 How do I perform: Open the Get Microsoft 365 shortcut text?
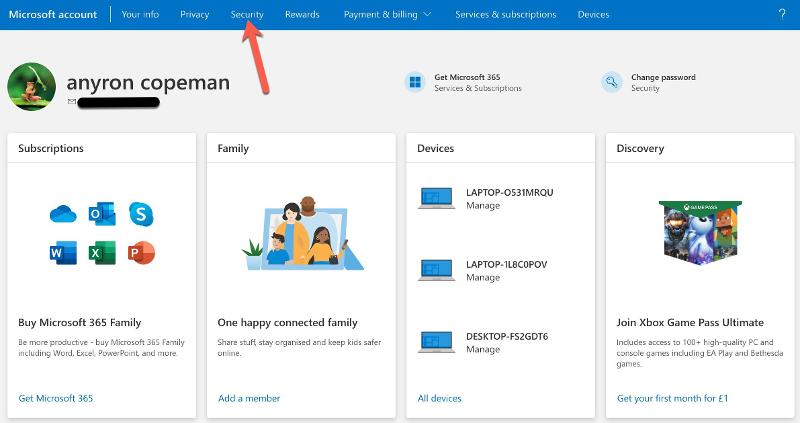point(467,77)
